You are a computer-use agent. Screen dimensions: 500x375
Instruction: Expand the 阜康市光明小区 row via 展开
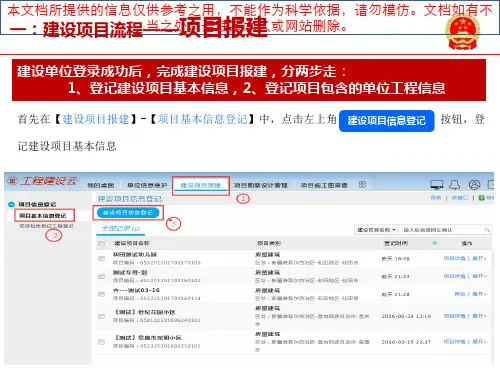(x=480, y=341)
